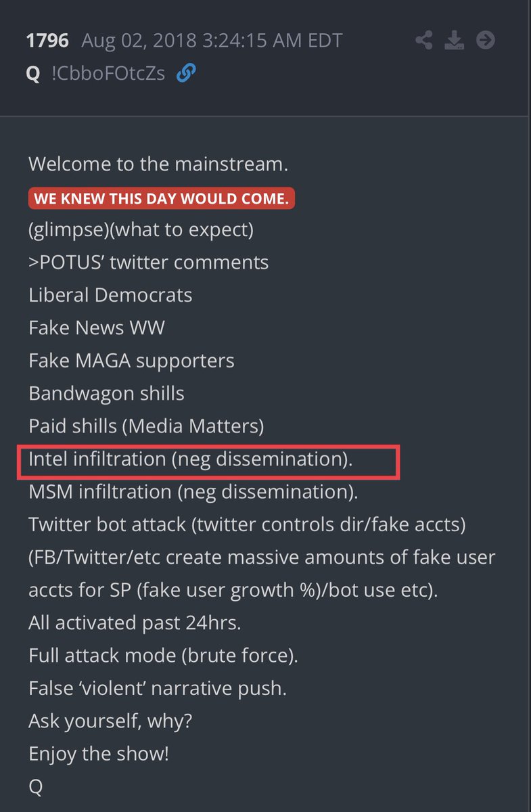Click 'Paid shills (Media Matters)' text
Viewport: 531px width, 812px height.
146,426
